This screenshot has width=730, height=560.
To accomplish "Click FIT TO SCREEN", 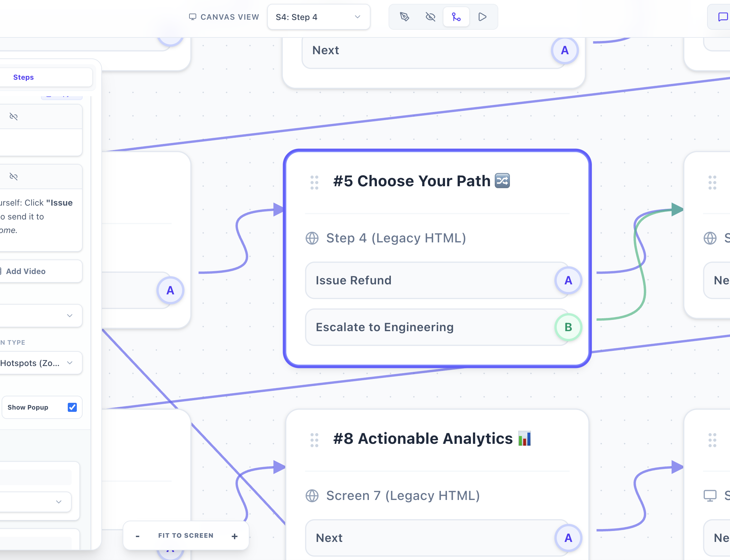I will [x=186, y=536].
